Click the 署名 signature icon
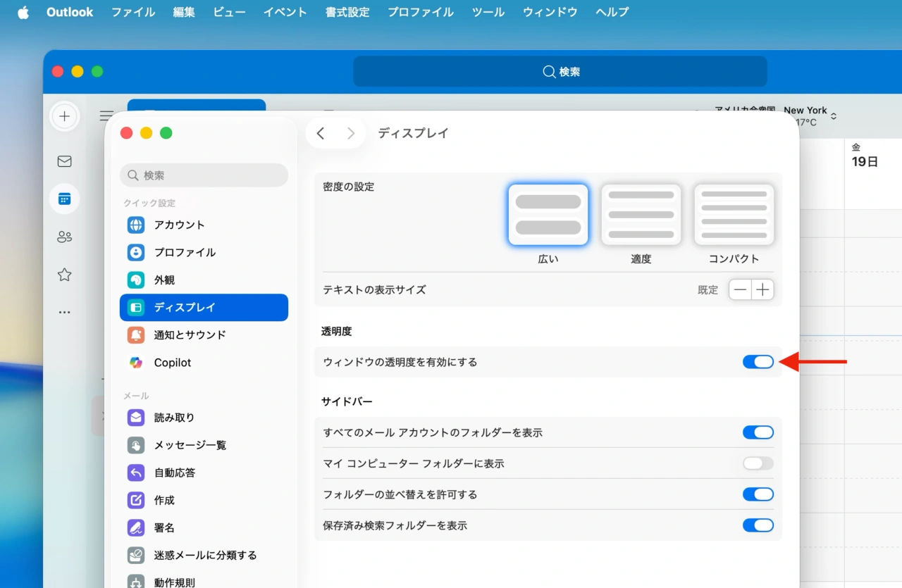The image size is (902, 588). click(x=136, y=527)
